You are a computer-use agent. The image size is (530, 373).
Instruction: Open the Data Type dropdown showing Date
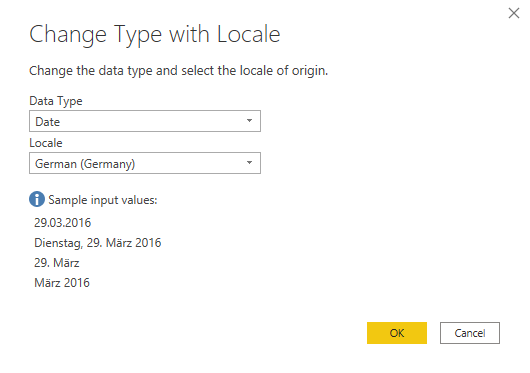click(145, 121)
